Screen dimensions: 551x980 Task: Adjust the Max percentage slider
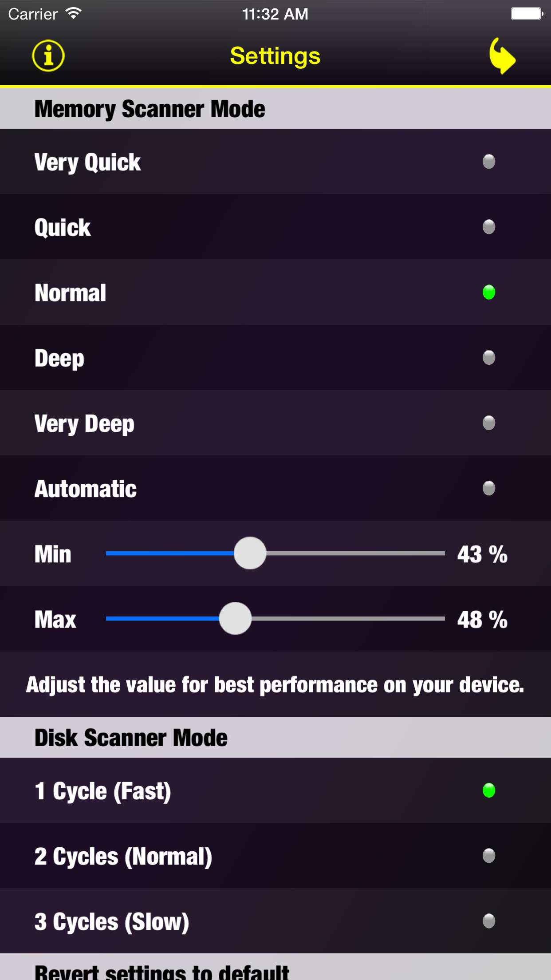pos(235,619)
